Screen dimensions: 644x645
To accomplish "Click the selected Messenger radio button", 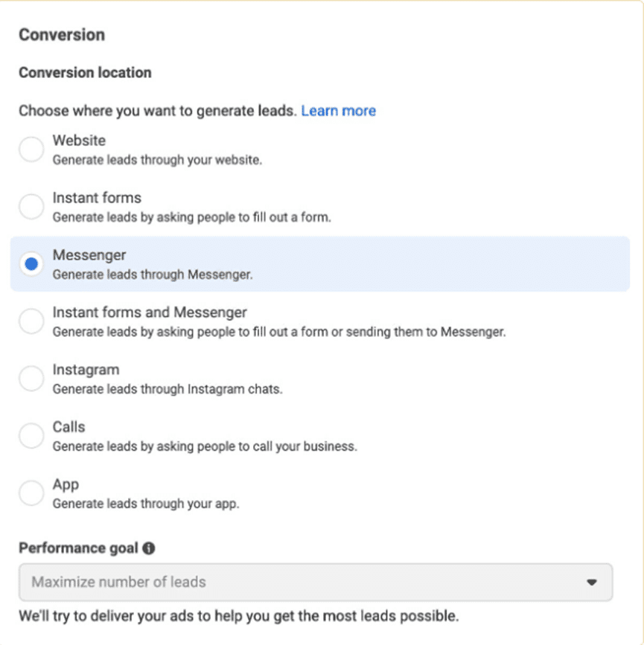I will click(x=31, y=263).
